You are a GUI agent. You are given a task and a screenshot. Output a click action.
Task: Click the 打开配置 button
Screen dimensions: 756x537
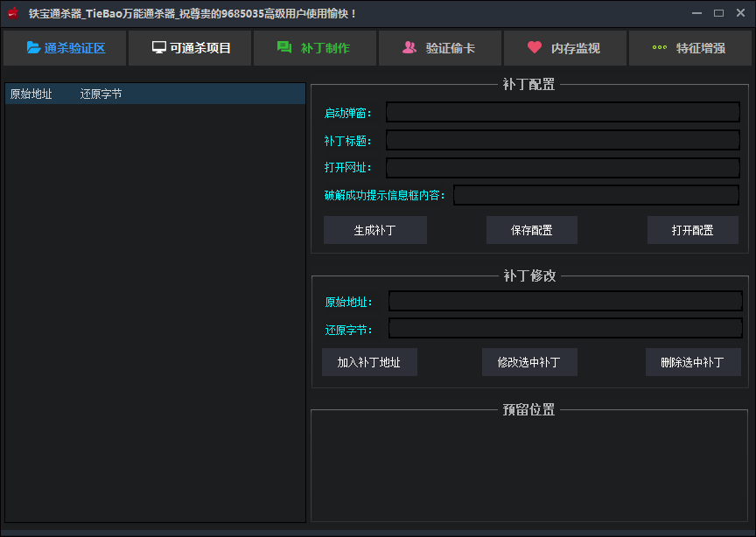(692, 230)
